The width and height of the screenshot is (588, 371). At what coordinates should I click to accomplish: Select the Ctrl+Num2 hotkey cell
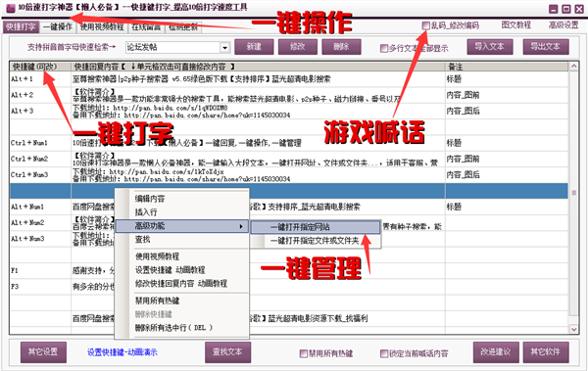[x=40, y=159]
